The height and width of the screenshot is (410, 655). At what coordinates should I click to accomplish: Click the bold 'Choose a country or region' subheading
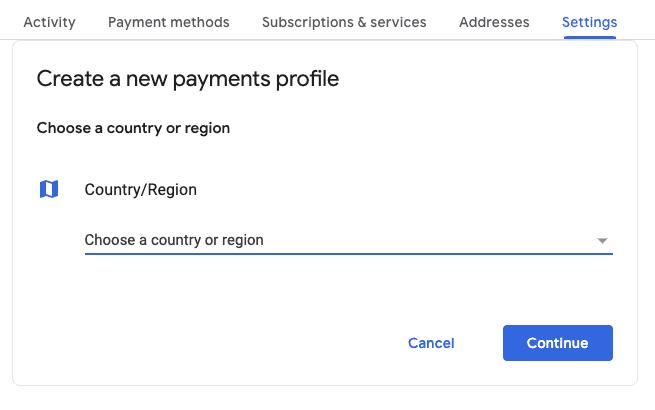pos(133,128)
